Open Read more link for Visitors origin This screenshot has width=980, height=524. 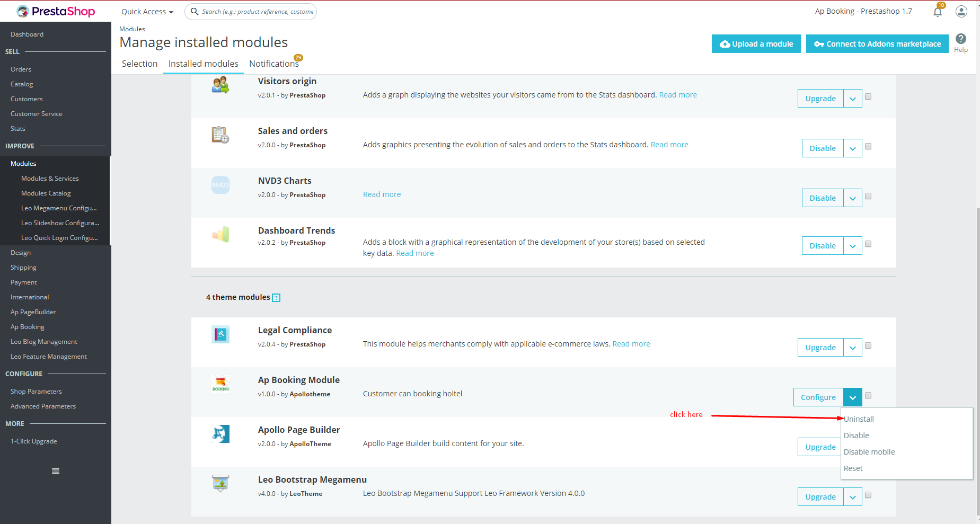coord(678,95)
